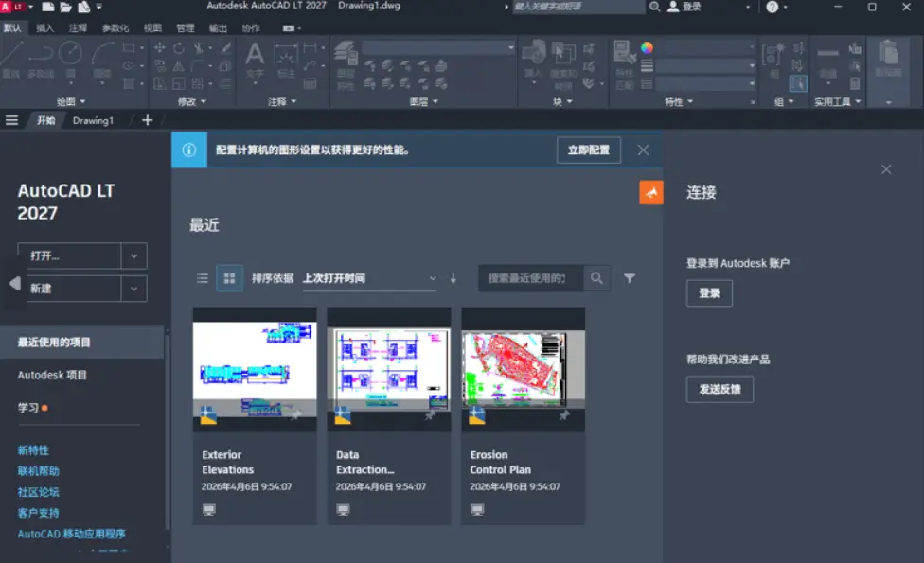Select the Circle tool
The image size is (924, 563).
click(x=70, y=59)
